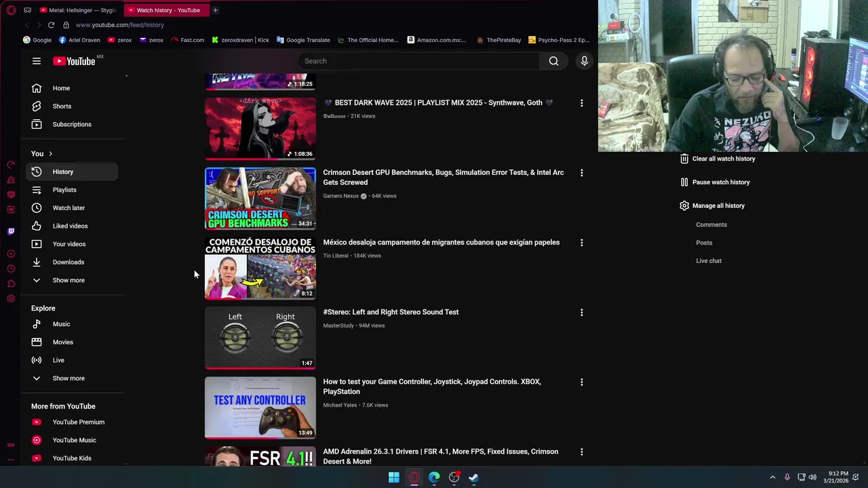Open ThePirateBay bookmark
The image size is (868, 488).
(498, 40)
